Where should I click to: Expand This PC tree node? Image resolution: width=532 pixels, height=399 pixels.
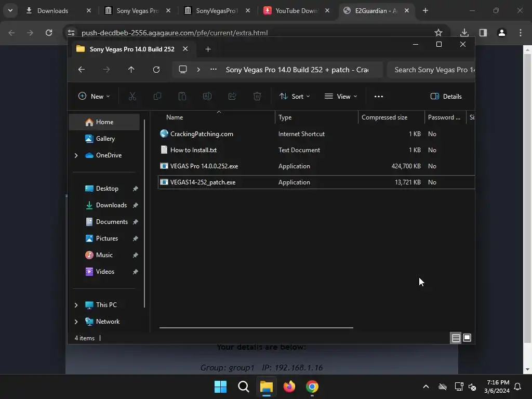[76, 305]
